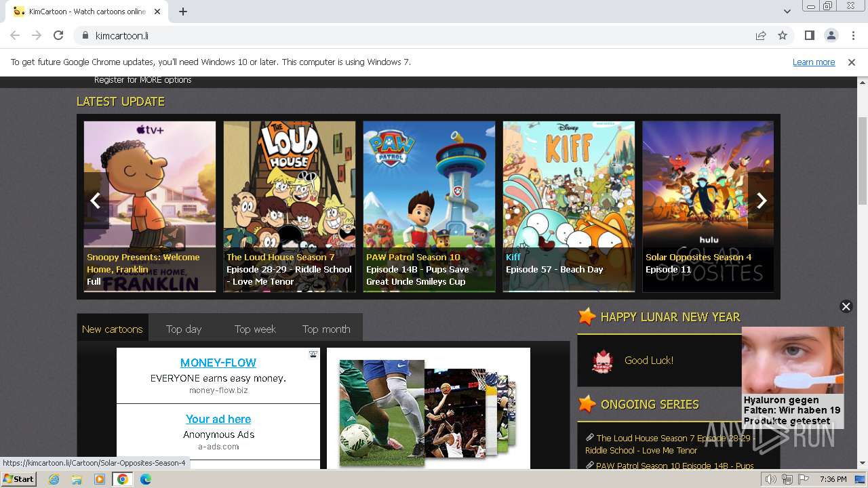Click the ad info badge icon

313,354
